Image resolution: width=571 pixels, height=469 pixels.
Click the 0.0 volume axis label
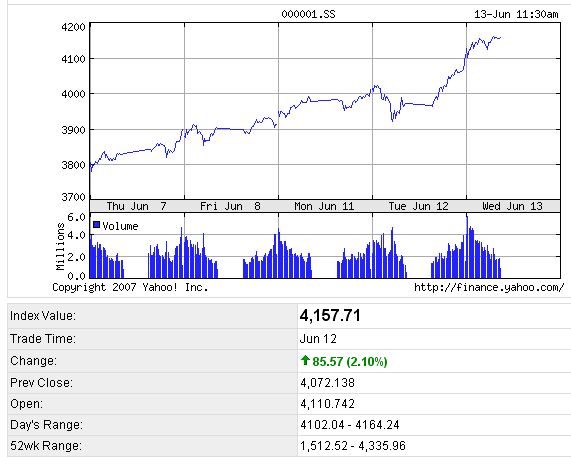pos(76,275)
